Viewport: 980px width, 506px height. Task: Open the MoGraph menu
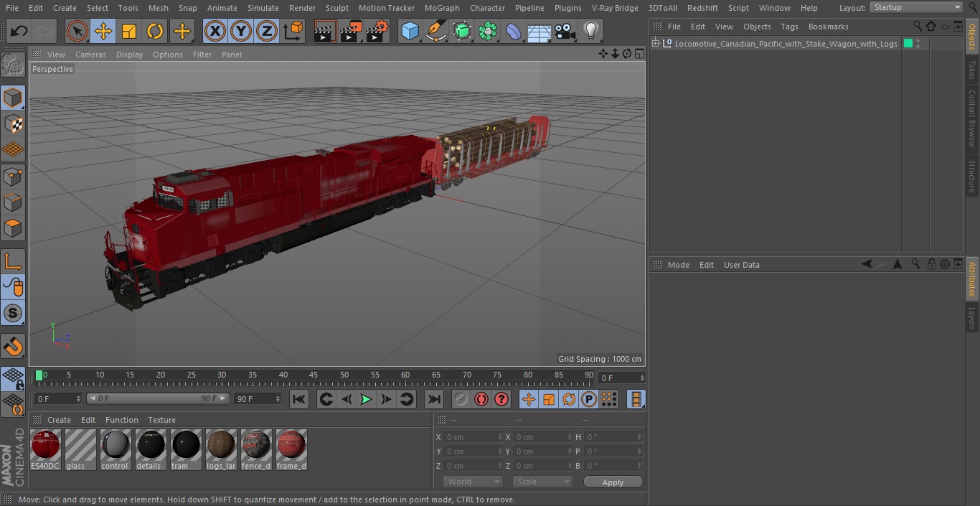click(x=442, y=8)
